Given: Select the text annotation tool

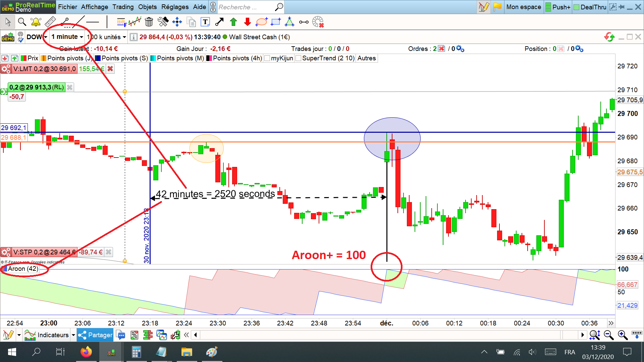Looking at the screenshot, I should coord(205,22).
